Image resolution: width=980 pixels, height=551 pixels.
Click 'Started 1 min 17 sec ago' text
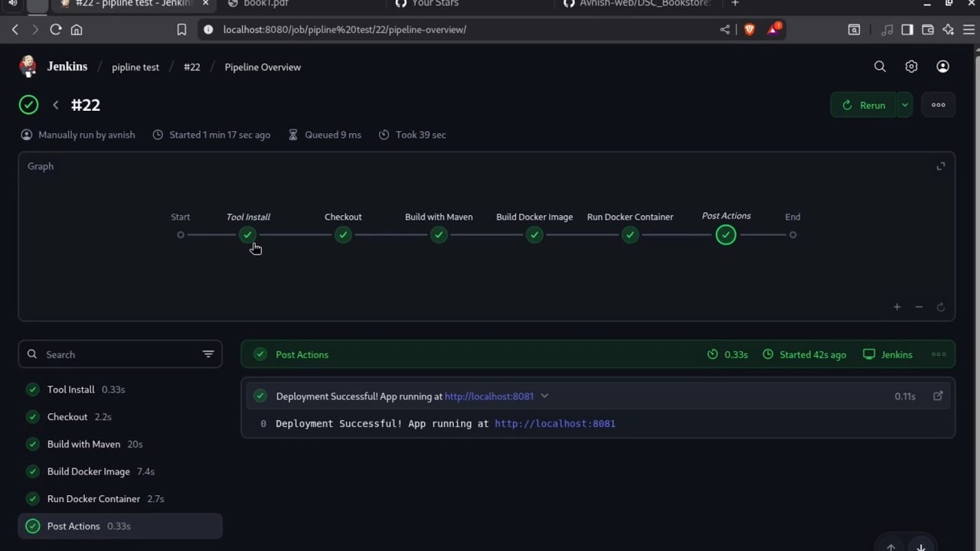point(220,135)
